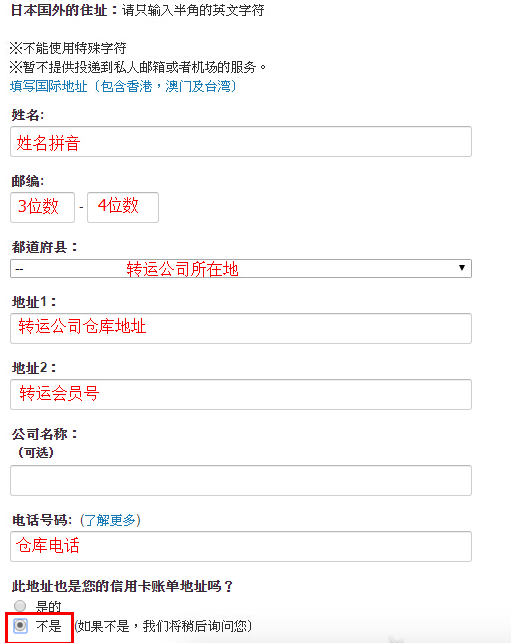Screen dimensions: 511x643
Task: Open the 填写国际地址 link
Action: tap(123, 86)
